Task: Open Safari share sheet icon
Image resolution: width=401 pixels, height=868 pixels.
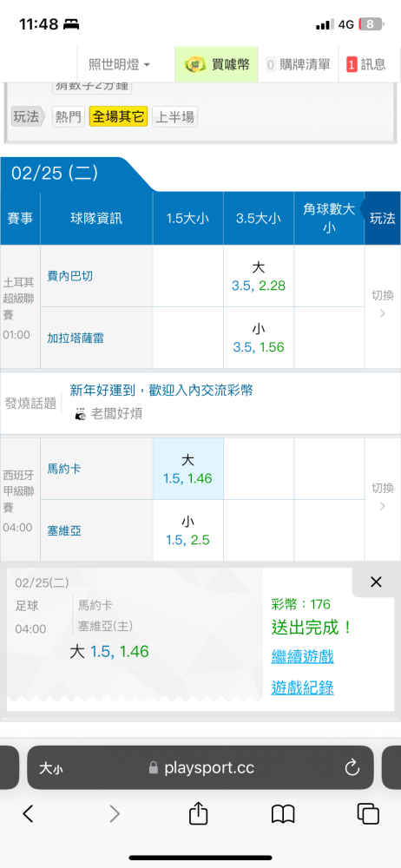Action: point(198,813)
